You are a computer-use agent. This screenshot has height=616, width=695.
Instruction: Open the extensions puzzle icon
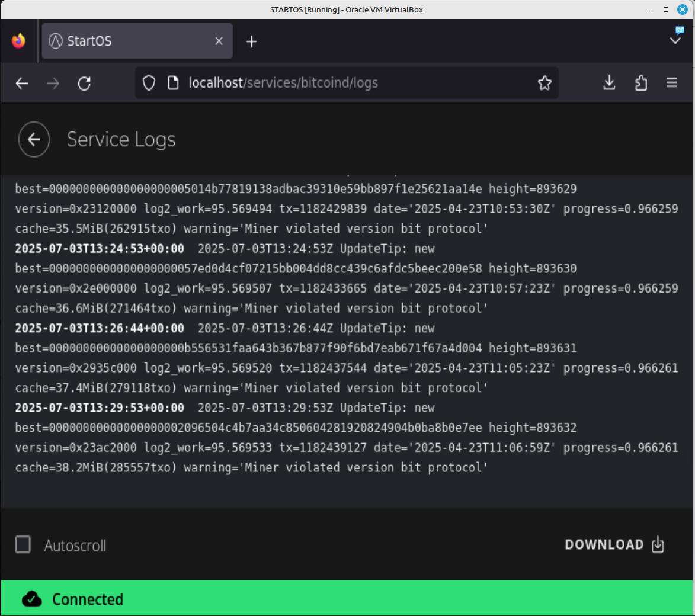(641, 83)
